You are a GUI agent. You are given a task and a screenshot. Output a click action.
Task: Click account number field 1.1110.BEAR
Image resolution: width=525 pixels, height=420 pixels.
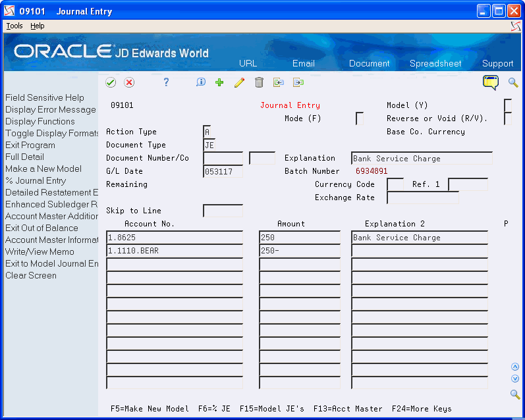(175, 251)
